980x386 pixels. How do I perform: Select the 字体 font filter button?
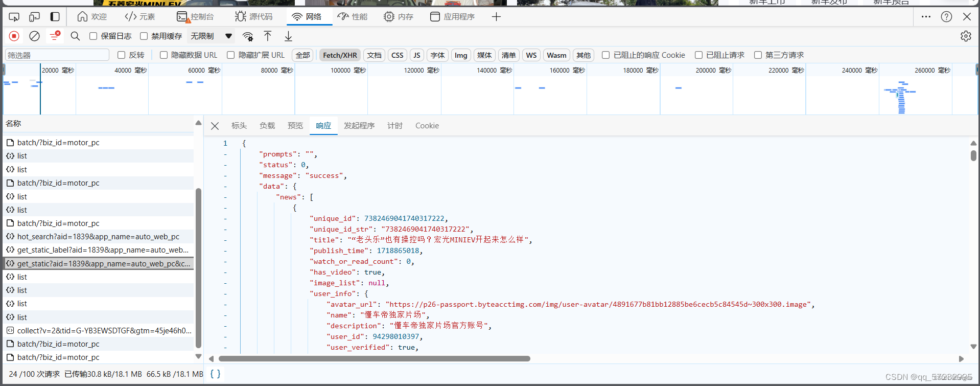tap(437, 55)
